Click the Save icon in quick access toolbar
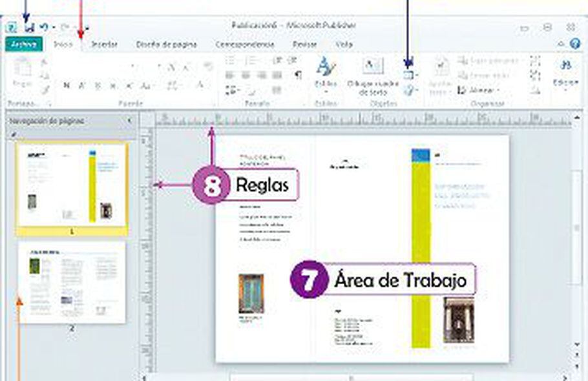 (28, 28)
